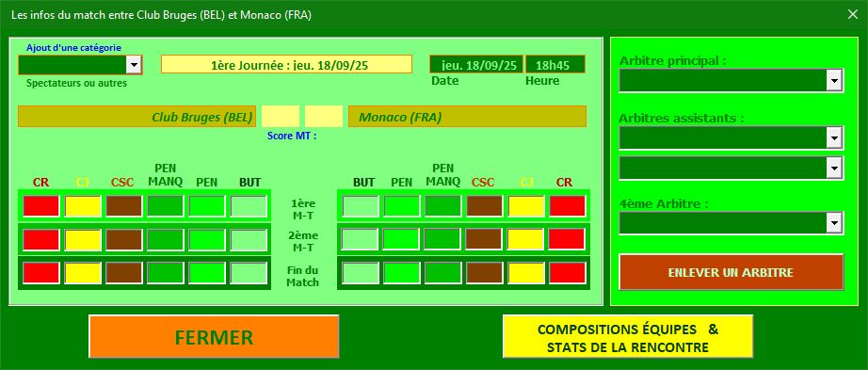Viewport: 868px width, 370px height.
Task: Click the jeu. 18/09/25 Date field
Action: click(x=476, y=65)
